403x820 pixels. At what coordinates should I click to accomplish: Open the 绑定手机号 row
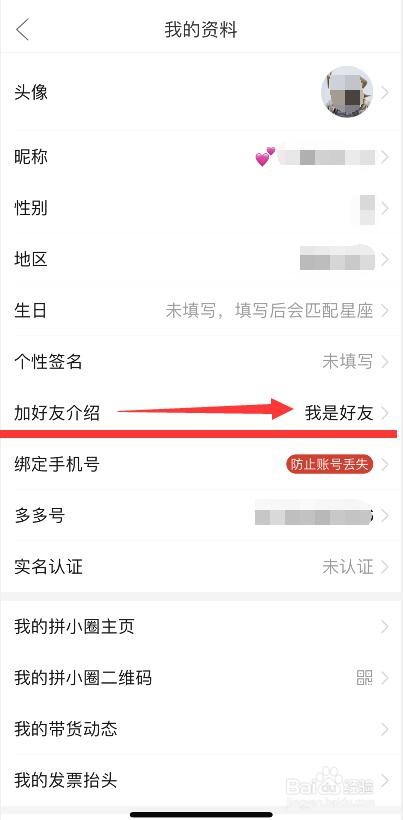(201, 464)
